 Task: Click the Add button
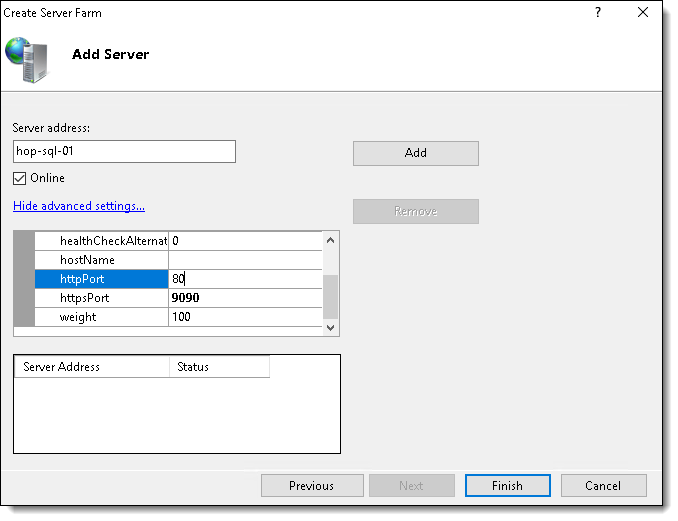tap(416, 153)
